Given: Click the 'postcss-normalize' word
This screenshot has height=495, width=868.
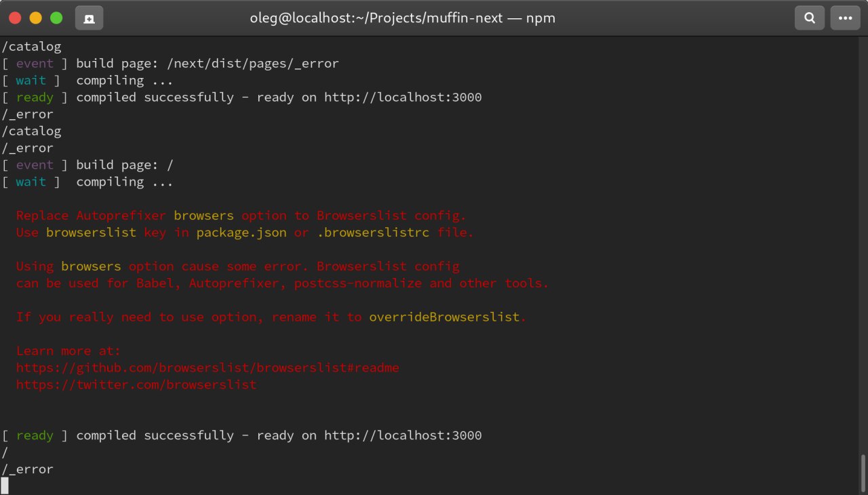Looking at the screenshot, I should [357, 283].
